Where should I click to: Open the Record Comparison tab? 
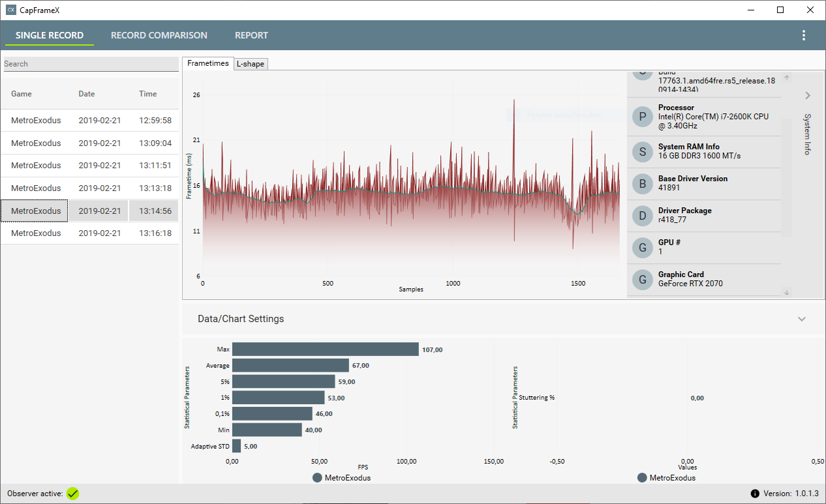pyautogui.click(x=159, y=35)
